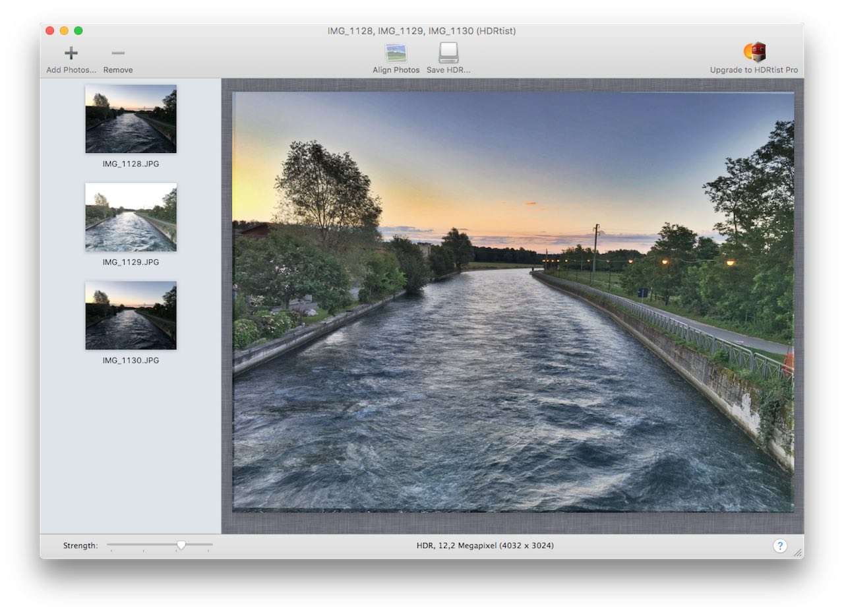Screen dimensions: 844x616
Task: Zoom the window using the green button
Action: click(78, 31)
